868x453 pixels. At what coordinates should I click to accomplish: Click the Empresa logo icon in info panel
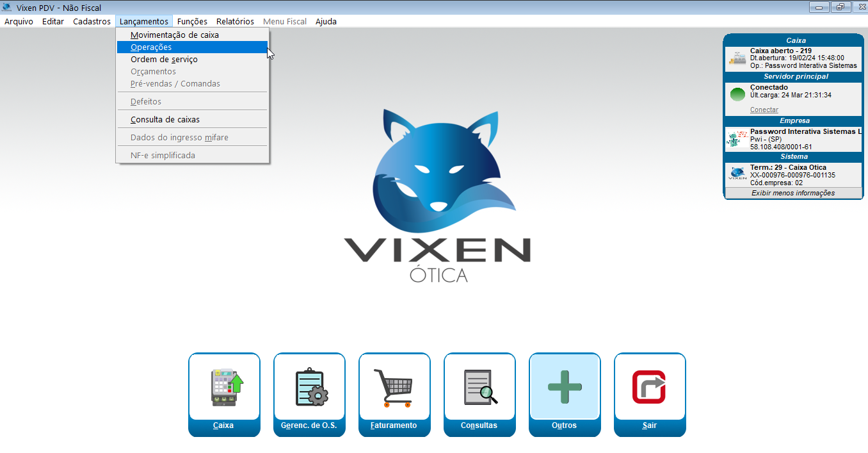[x=738, y=139]
